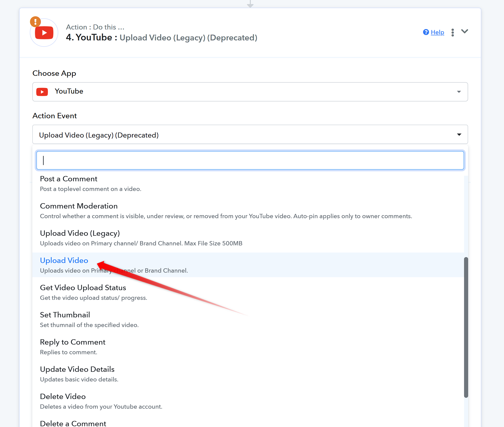Collapse the step with the header chevron
Image resolution: width=504 pixels, height=427 pixels.
465,32
